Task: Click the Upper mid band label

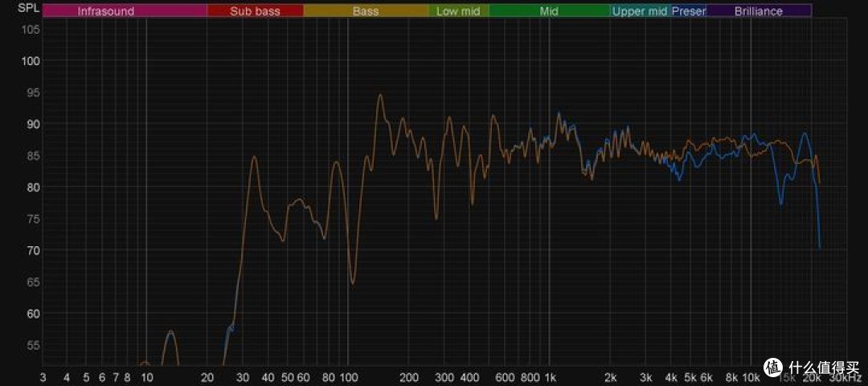Action: tap(640, 11)
